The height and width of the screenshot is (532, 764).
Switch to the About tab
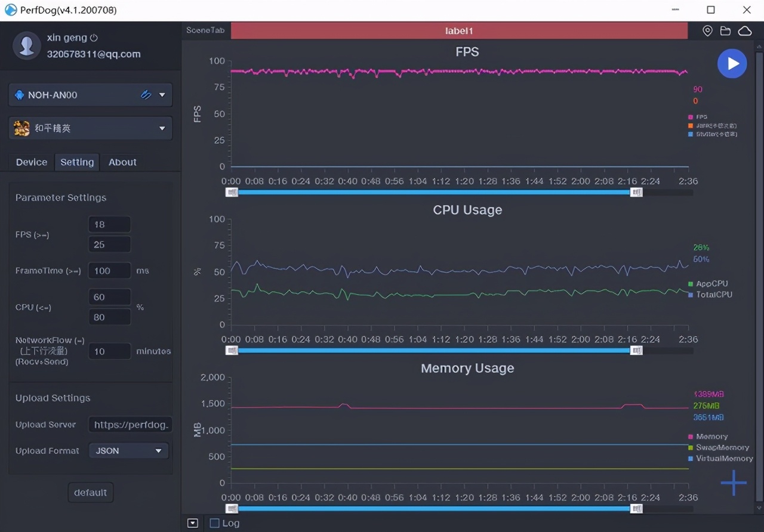click(x=122, y=162)
